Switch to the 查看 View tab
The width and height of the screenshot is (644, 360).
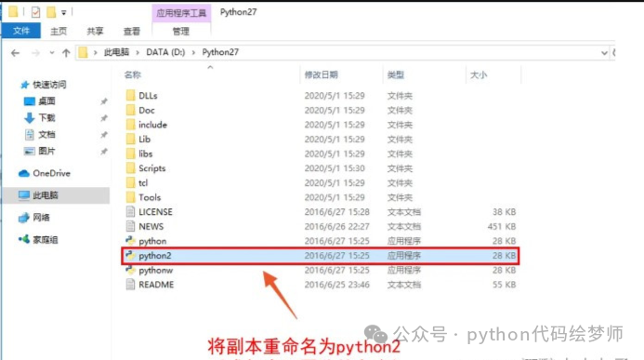131,32
